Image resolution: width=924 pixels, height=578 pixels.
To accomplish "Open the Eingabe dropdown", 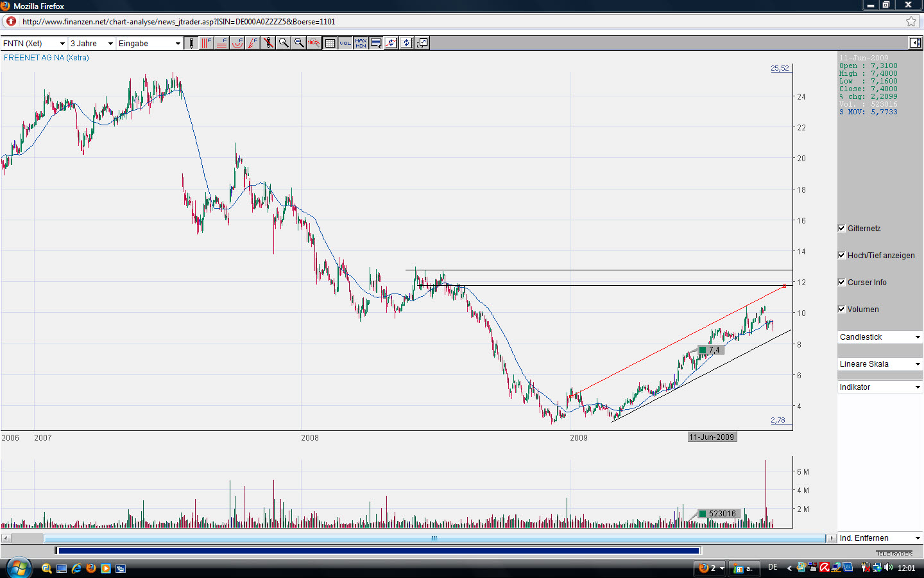I will coord(150,43).
